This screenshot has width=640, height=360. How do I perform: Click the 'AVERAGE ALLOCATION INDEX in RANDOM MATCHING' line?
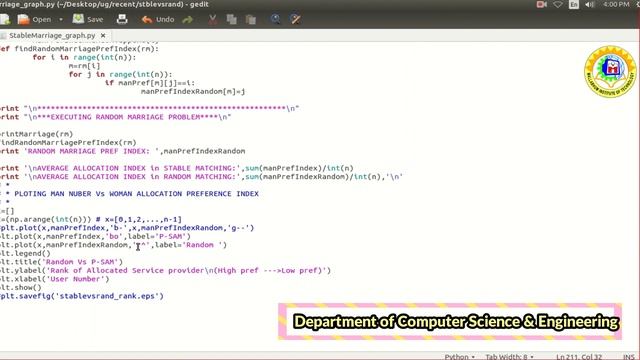202,177
